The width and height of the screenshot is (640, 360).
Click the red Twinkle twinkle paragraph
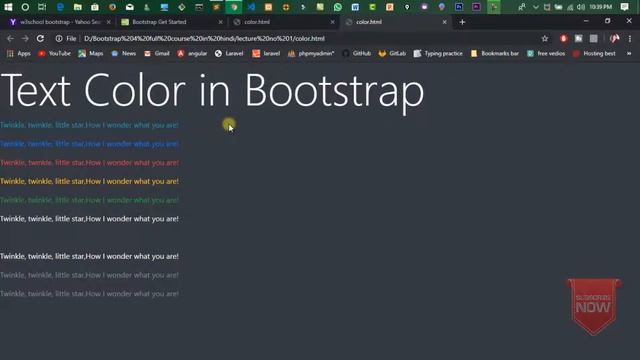[89, 162]
